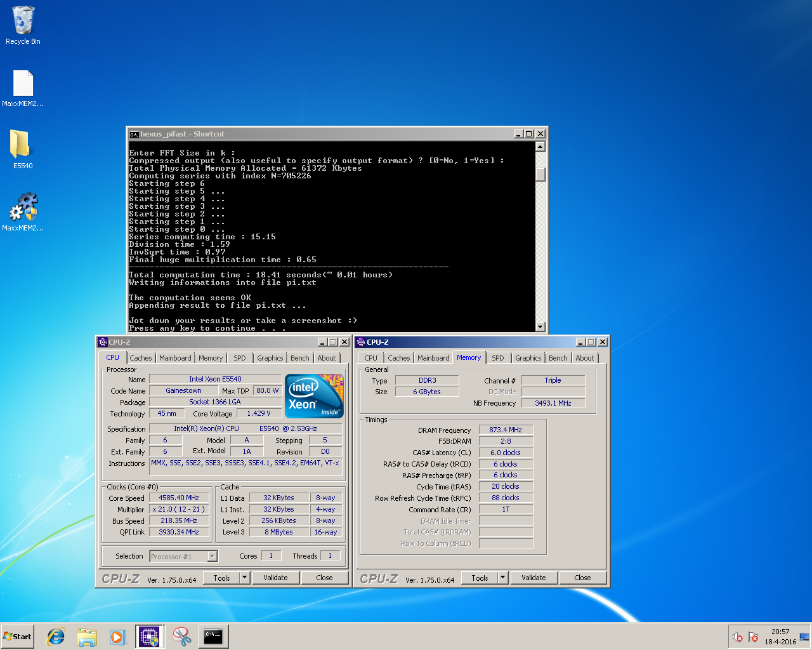
Task: Click CAS# Latency value 6.0 clocks
Action: coord(506,453)
